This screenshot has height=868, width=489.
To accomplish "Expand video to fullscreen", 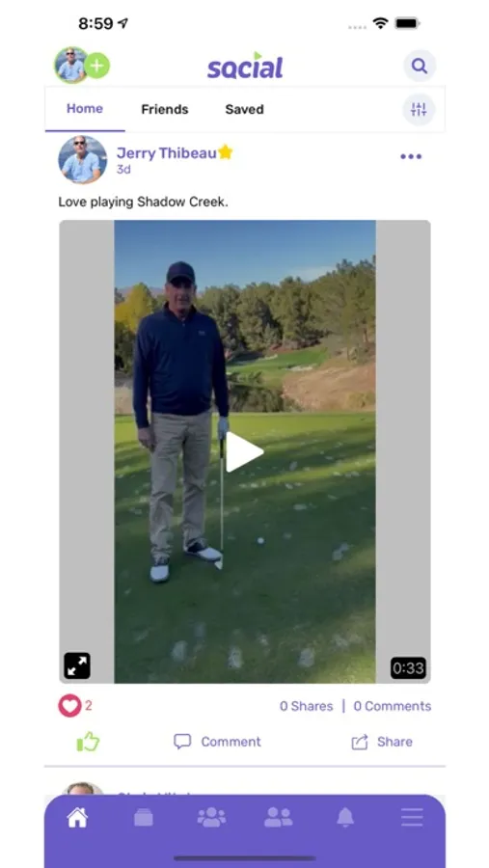I will point(77,665).
